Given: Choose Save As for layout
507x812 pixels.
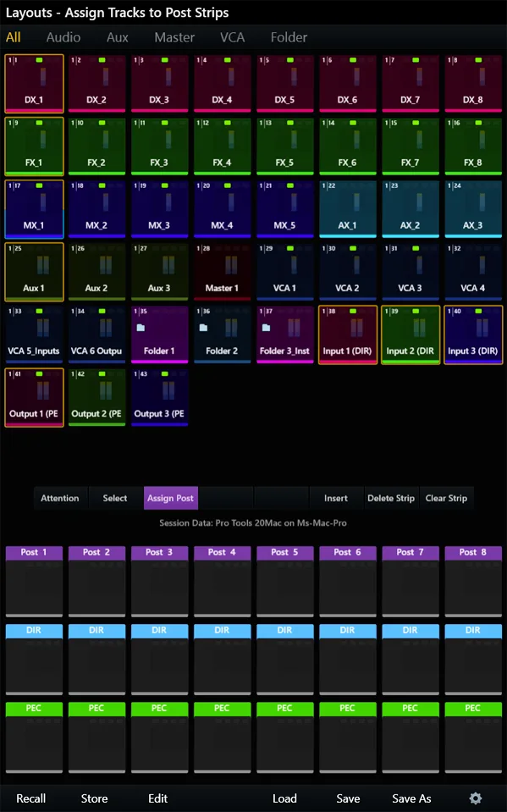Looking at the screenshot, I should coord(411,798).
